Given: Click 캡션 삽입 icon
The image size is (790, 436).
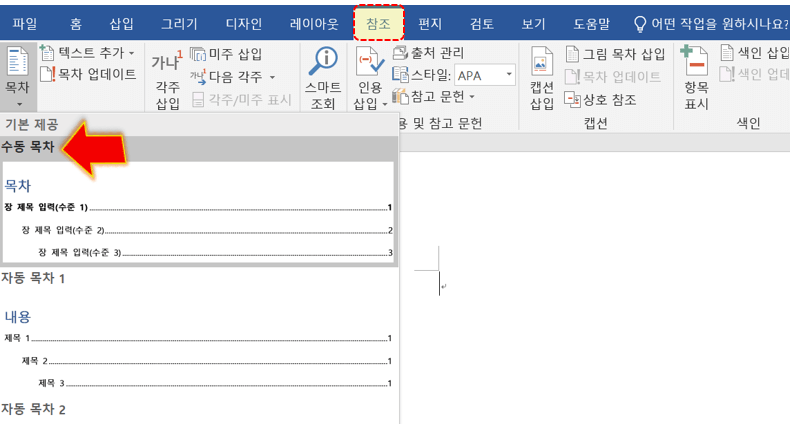Looking at the screenshot, I should tap(542, 63).
